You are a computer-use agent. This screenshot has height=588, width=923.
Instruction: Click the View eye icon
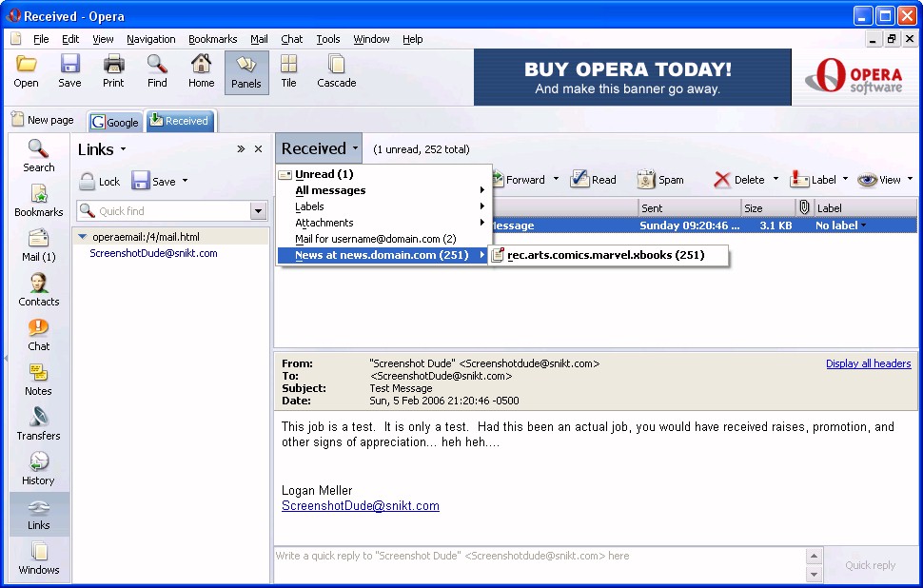tap(867, 180)
